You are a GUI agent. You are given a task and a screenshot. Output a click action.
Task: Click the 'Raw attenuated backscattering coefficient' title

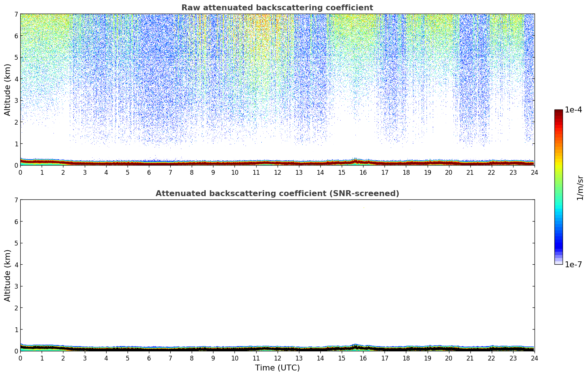tap(277, 8)
